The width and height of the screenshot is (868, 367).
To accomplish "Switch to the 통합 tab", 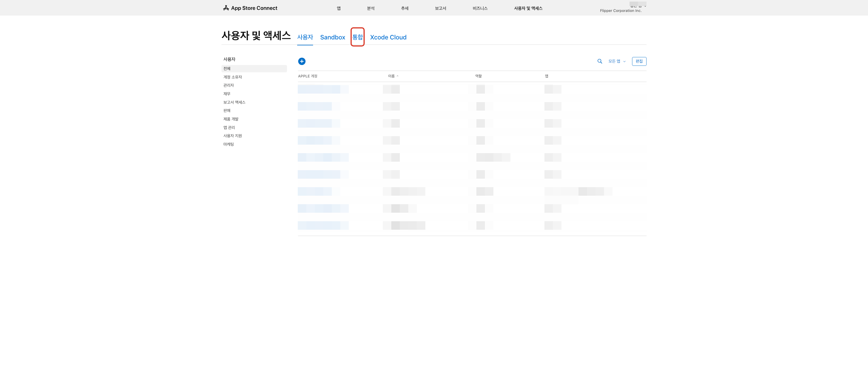I will pyautogui.click(x=357, y=37).
